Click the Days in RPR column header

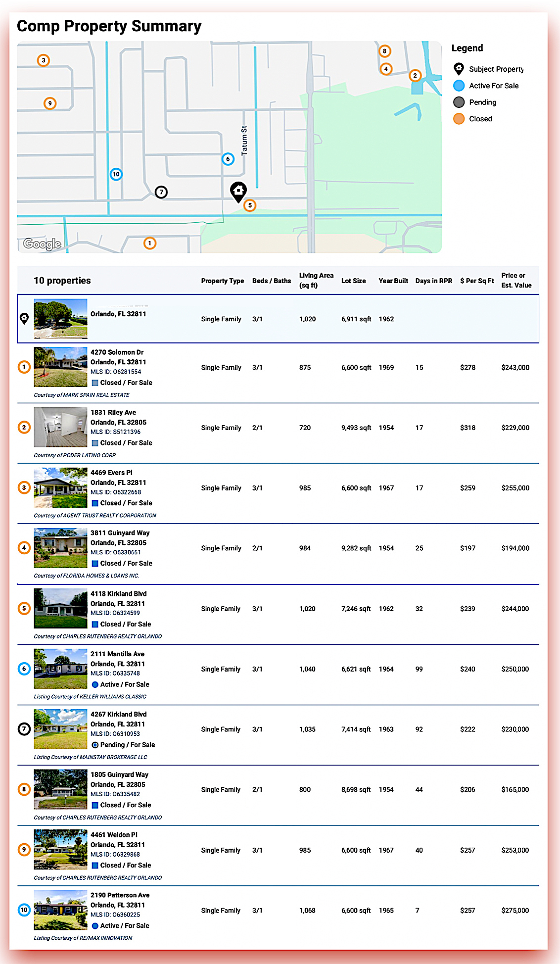pyautogui.click(x=433, y=281)
